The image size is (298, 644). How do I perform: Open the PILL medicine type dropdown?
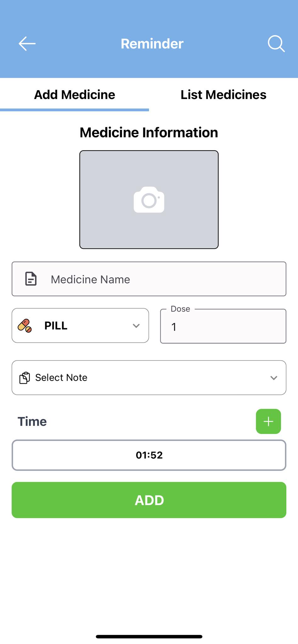tap(80, 325)
